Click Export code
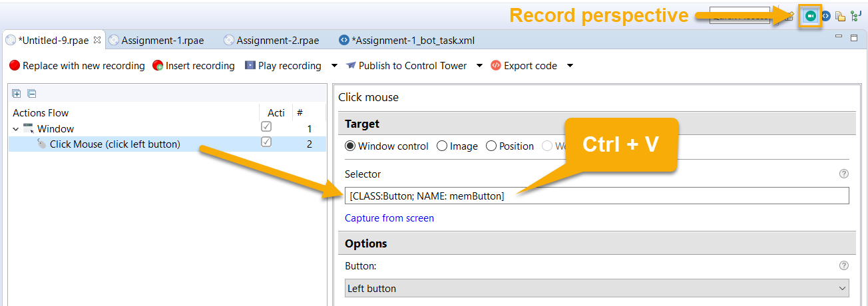868x306 pixels. [524, 66]
